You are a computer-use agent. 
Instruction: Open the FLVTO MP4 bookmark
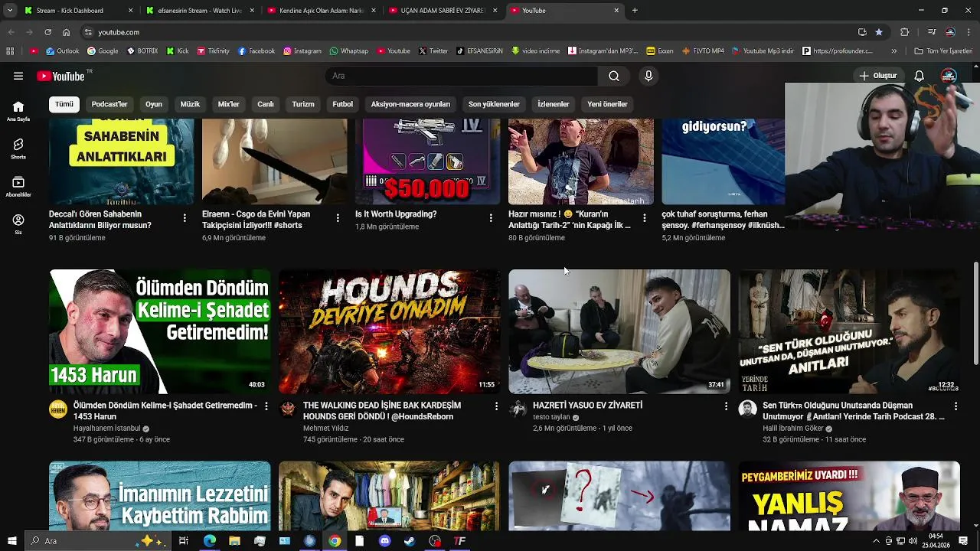click(702, 51)
